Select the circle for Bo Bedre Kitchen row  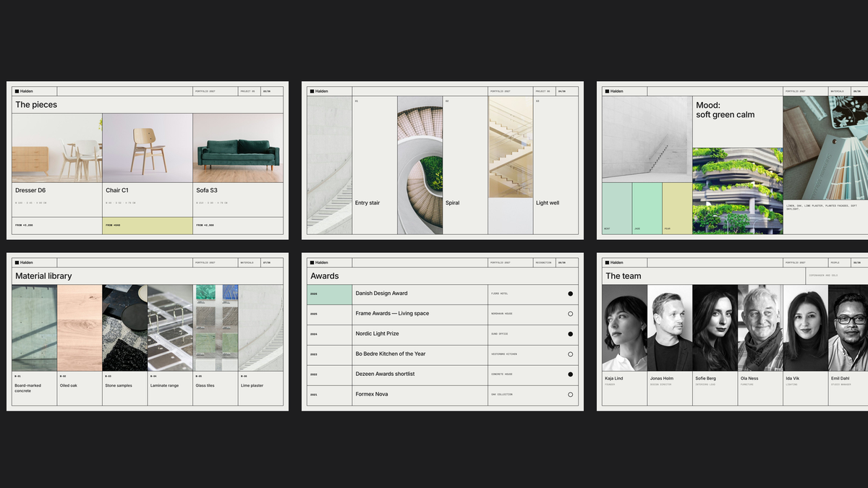coord(570,354)
